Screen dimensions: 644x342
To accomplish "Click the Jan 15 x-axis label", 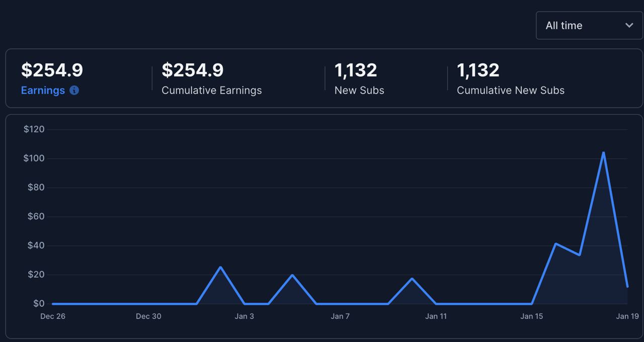I will point(532,316).
